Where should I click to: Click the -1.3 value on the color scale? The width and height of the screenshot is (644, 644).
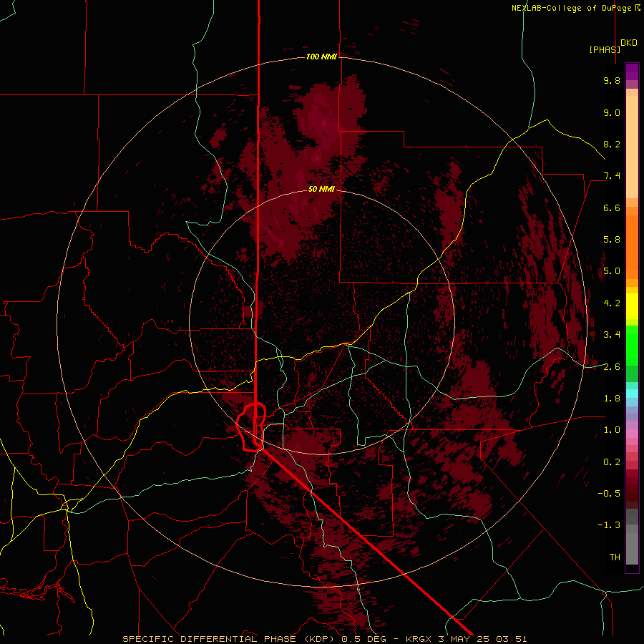[x=609, y=525]
